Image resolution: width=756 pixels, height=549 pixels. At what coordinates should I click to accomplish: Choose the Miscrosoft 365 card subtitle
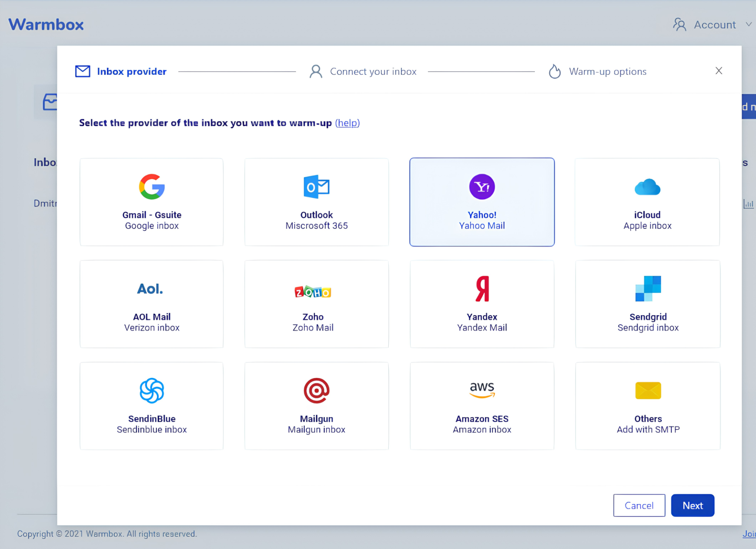316,226
